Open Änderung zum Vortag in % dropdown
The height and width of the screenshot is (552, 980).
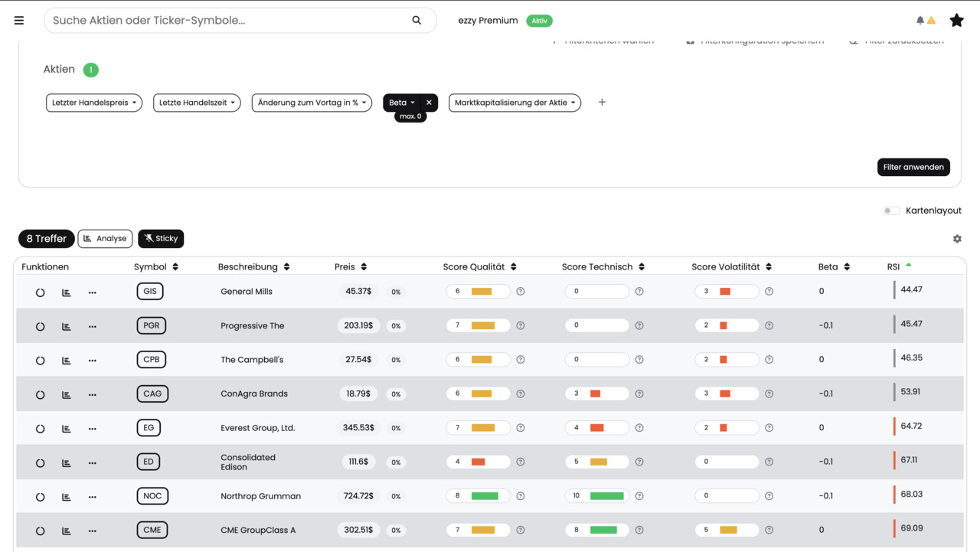(312, 103)
